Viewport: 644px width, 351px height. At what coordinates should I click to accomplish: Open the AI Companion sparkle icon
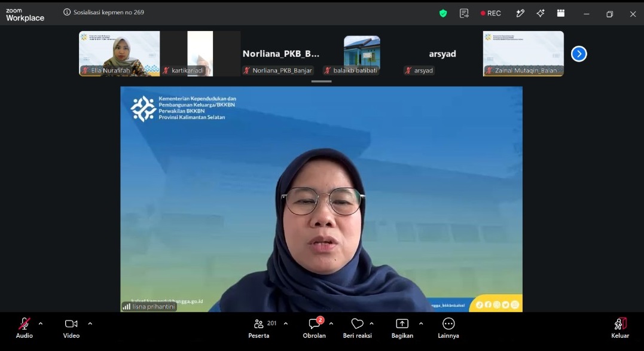click(x=541, y=14)
